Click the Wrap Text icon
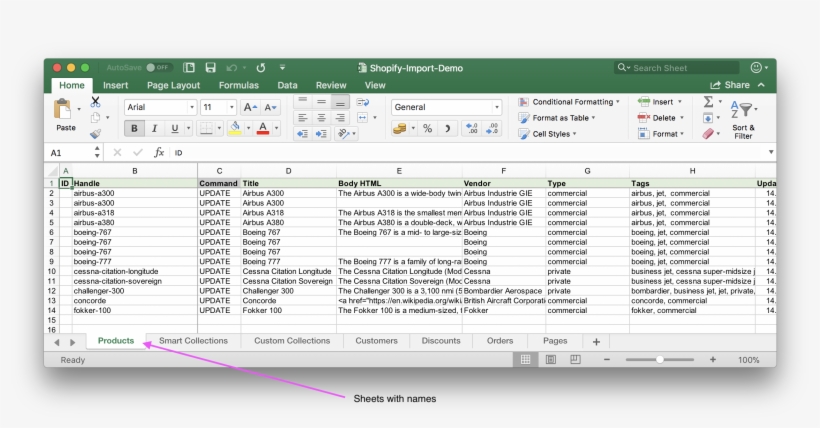This screenshot has width=820, height=428. 362,103
